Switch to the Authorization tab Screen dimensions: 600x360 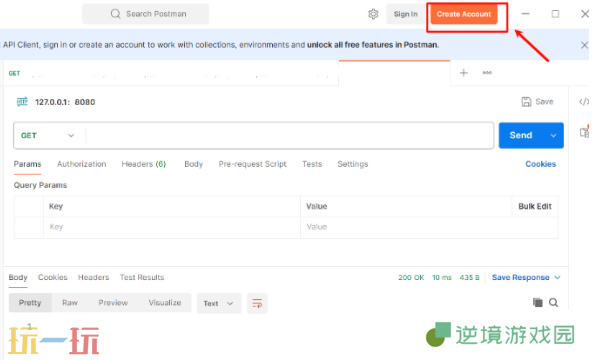click(x=82, y=164)
